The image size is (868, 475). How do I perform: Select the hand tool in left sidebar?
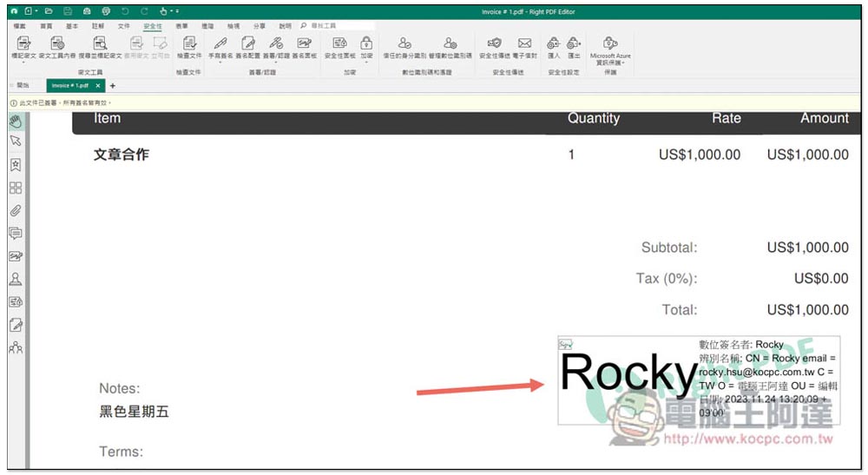pyautogui.click(x=16, y=121)
